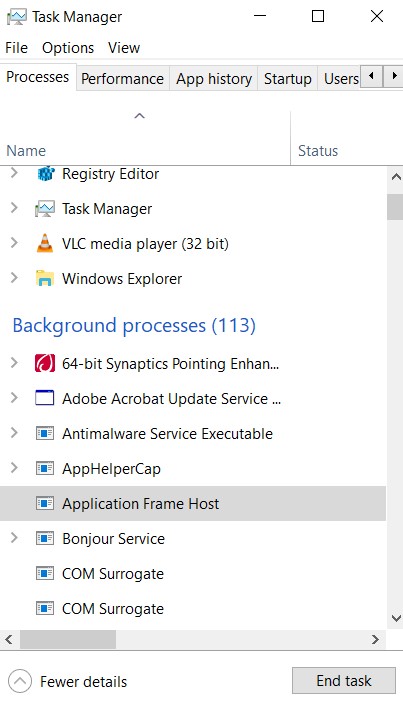Open the Startup tab
This screenshot has height=707, width=403.
tap(288, 78)
